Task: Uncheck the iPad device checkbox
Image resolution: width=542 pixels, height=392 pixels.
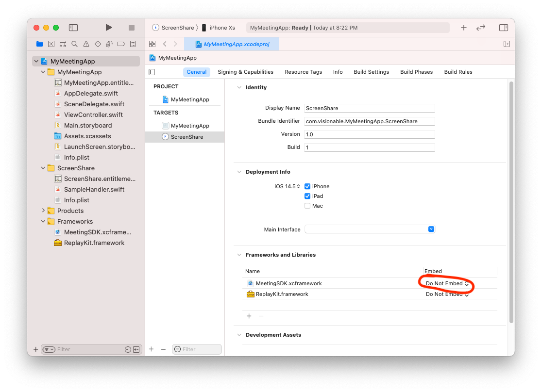Action: (x=307, y=196)
